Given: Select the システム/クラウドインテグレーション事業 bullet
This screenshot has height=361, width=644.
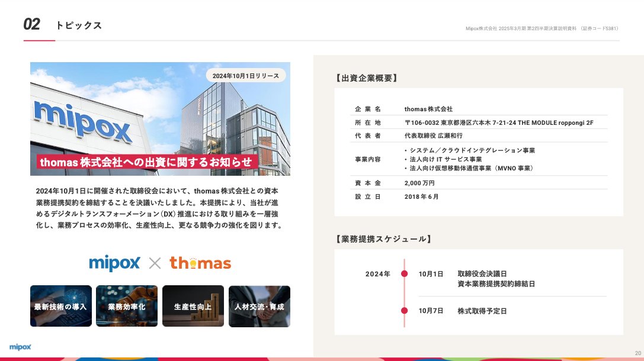Looking at the screenshot, I should click(470, 150).
